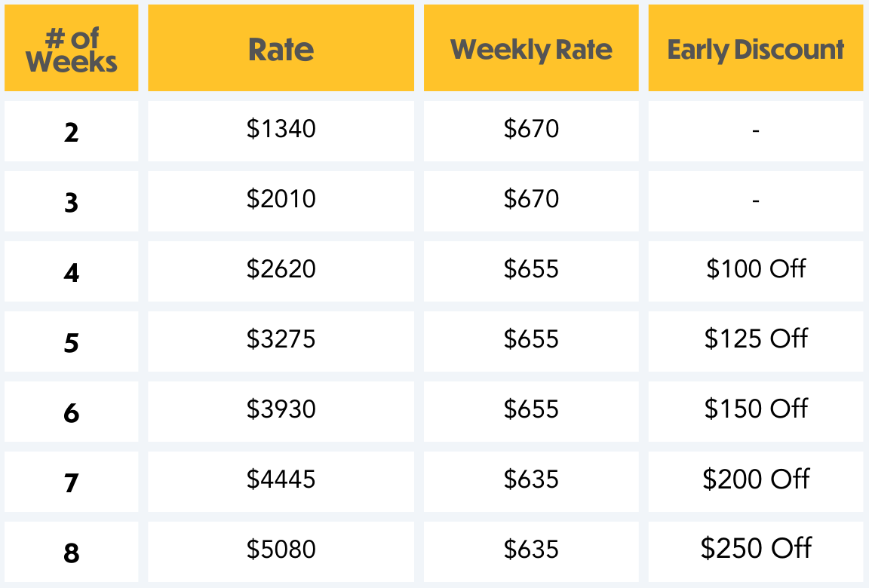The image size is (869, 588).
Task: Select the $3930 rate cell
Action: (281, 409)
